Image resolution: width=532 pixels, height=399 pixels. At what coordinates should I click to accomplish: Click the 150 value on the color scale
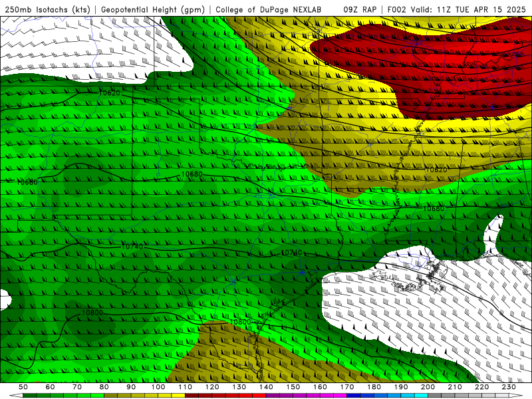[x=293, y=387]
